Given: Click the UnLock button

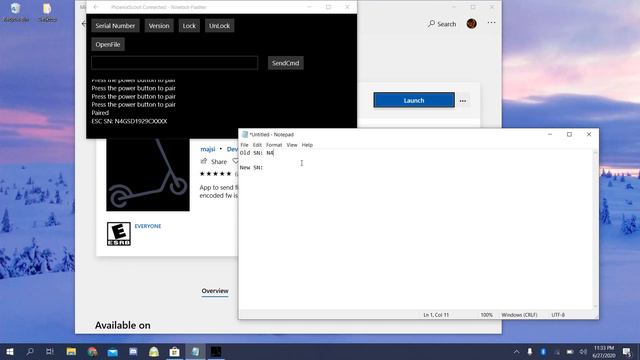Looking at the screenshot, I should click(x=219, y=26).
